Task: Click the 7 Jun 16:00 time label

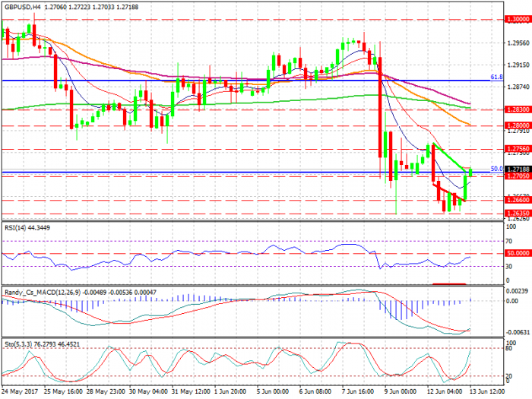Action: [x=358, y=391]
